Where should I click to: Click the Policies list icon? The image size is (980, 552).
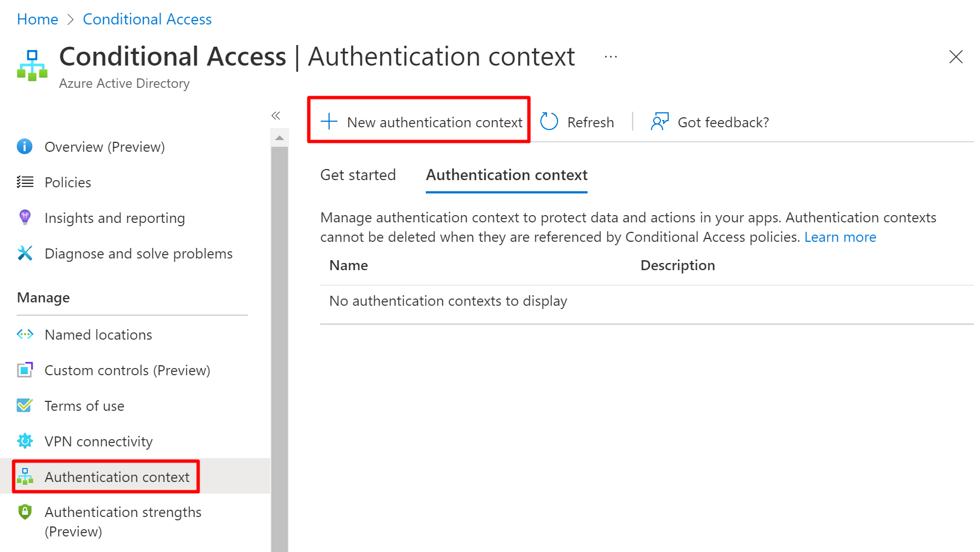tap(24, 182)
